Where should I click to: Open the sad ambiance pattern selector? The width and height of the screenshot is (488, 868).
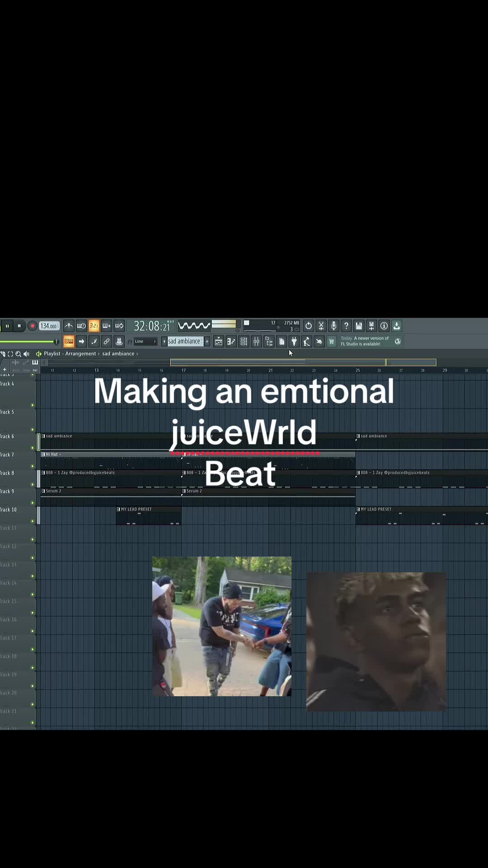[x=185, y=341]
